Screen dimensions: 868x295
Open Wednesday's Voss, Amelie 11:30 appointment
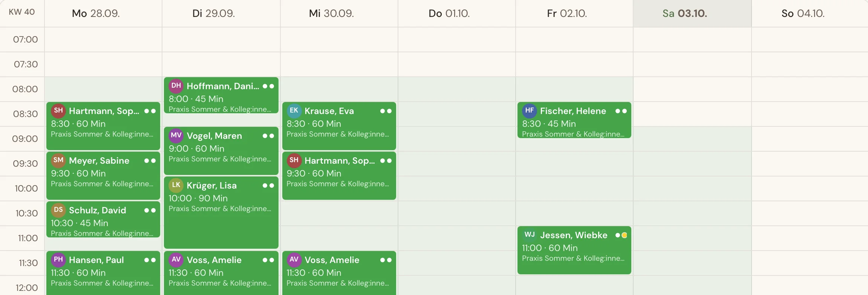pyautogui.click(x=339, y=273)
